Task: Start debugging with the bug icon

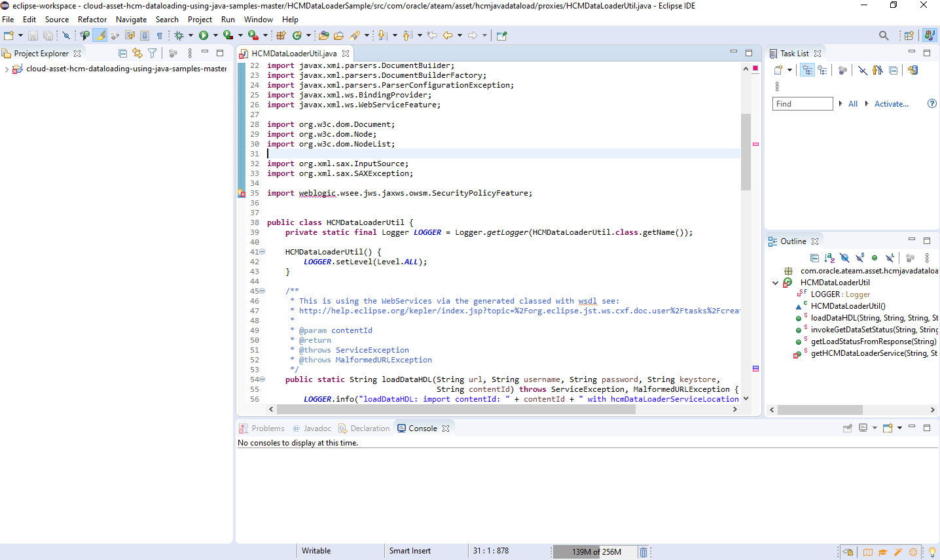Action: (x=179, y=35)
